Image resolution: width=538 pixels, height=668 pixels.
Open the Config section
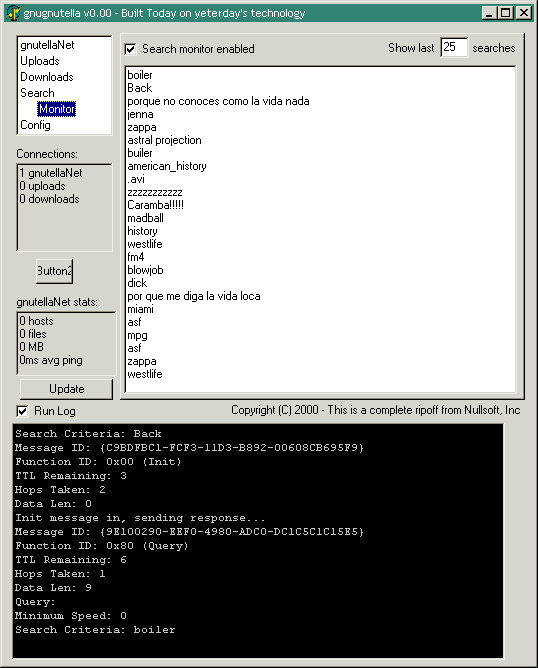(35, 125)
